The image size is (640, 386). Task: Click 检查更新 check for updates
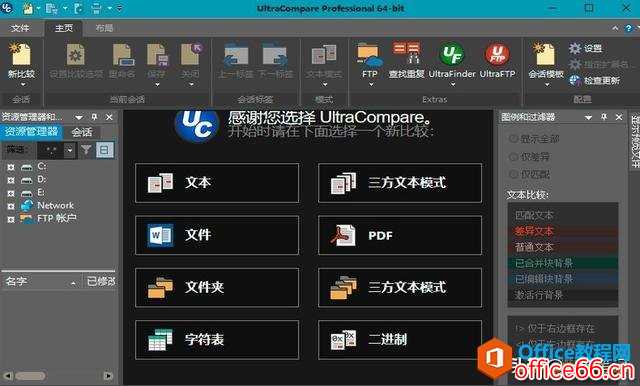point(595,80)
